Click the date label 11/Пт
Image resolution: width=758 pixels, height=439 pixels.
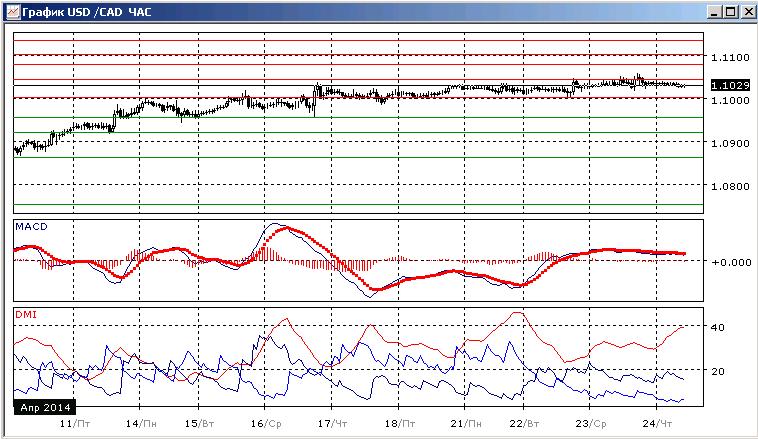75,424
